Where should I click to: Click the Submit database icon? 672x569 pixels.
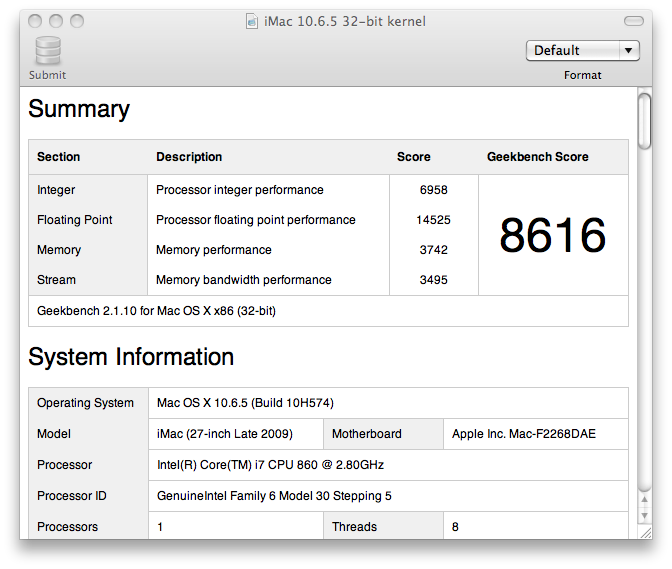pos(48,51)
